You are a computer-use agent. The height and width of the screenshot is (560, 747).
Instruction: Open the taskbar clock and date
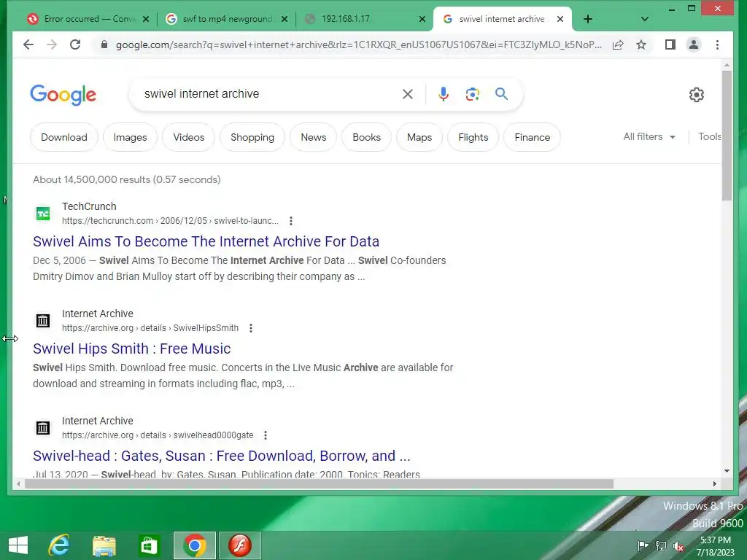pyautogui.click(x=715, y=546)
